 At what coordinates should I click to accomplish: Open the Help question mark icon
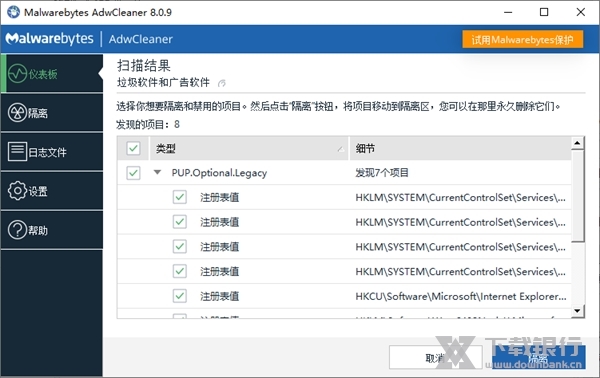click(x=18, y=230)
